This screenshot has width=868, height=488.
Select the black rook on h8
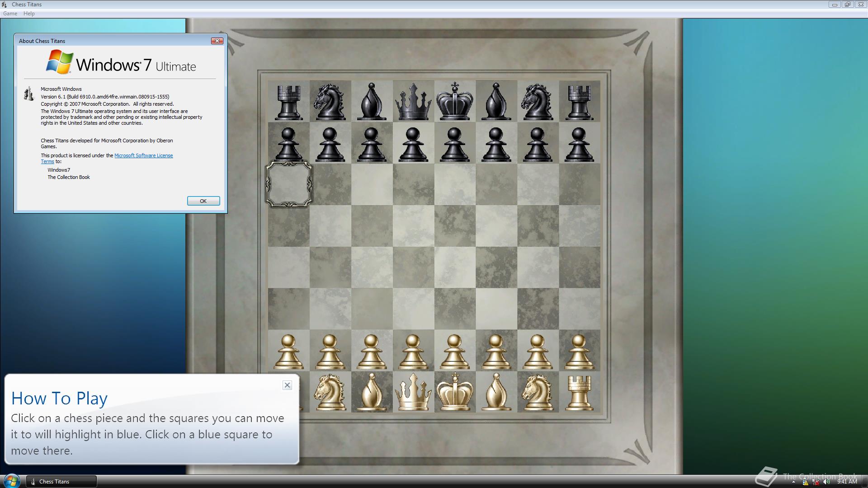coord(579,103)
